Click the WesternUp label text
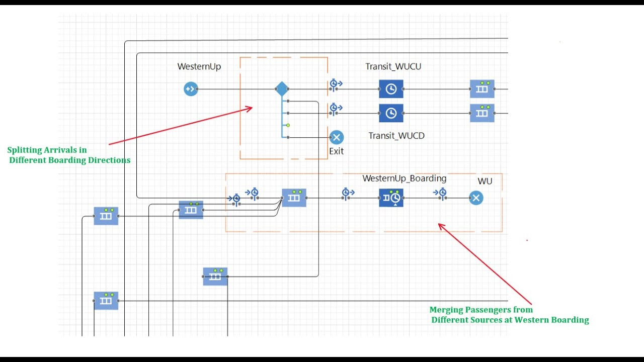Image resolution: width=644 pixels, height=362 pixels. click(x=199, y=66)
